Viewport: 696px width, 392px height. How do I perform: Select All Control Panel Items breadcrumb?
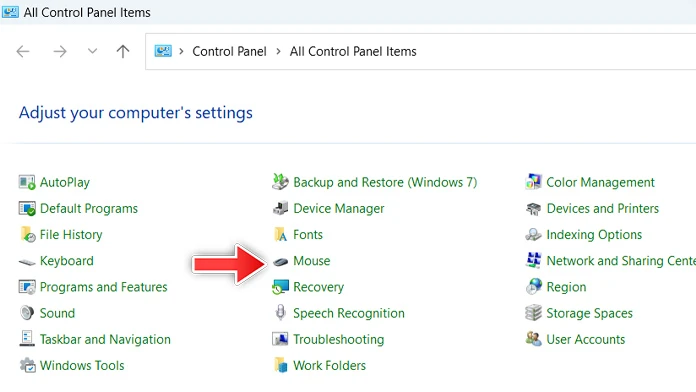click(x=353, y=51)
